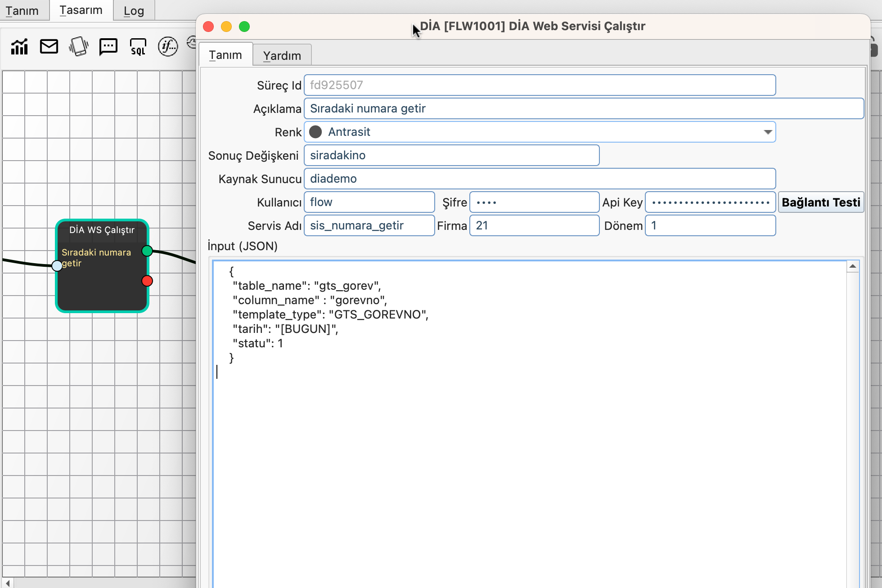Select the if-condition node icon
Viewport: 882px width, 588px height.
168,46
